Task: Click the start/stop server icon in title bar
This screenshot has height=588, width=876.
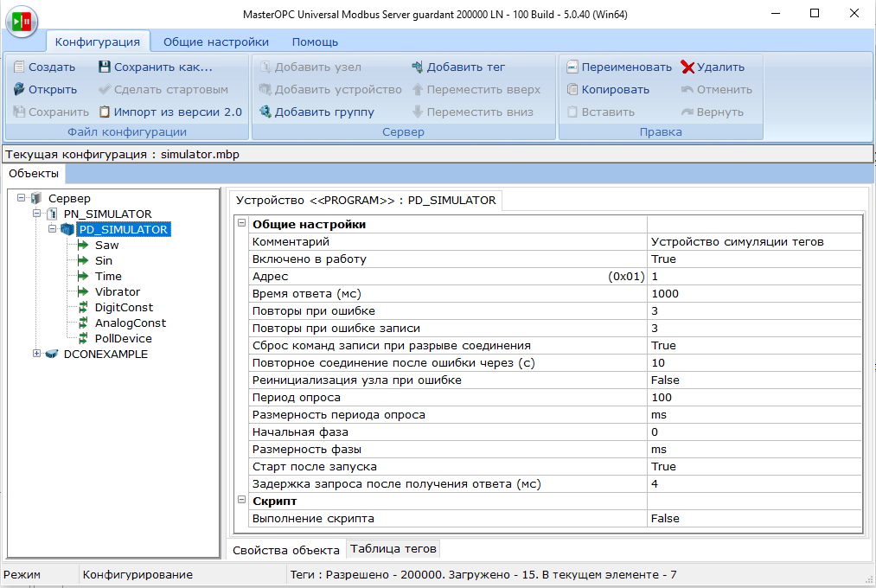Action: (21, 21)
